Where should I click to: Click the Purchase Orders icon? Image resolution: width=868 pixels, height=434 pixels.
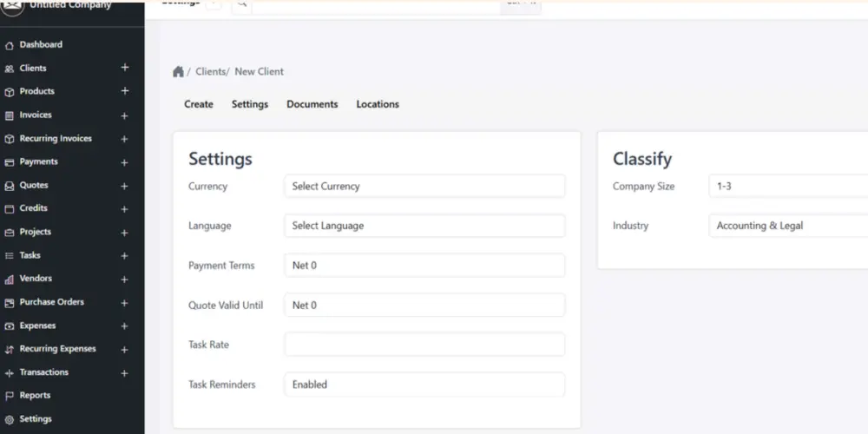[x=9, y=303]
